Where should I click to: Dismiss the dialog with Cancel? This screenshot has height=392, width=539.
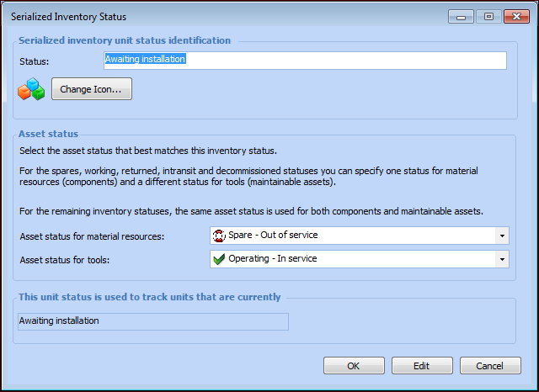490,366
